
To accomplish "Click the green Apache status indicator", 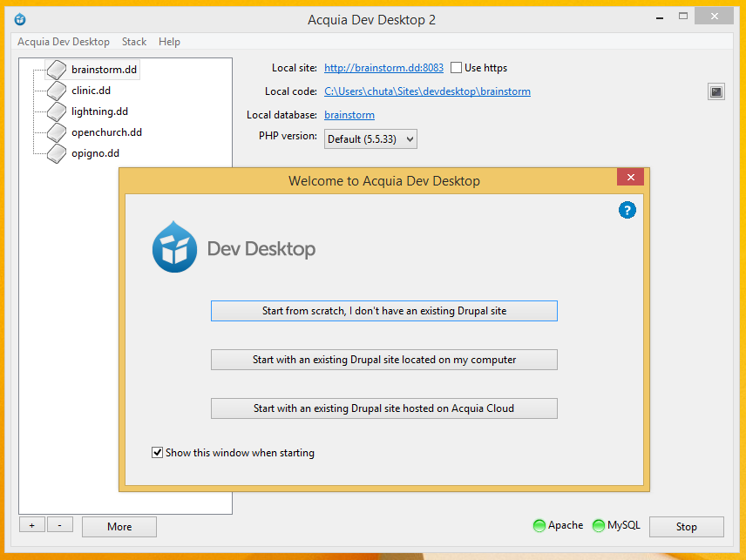I will pos(539,526).
